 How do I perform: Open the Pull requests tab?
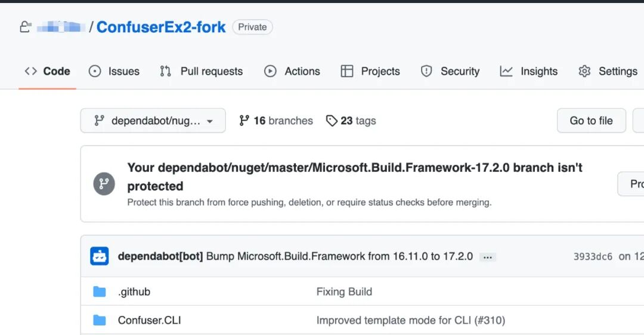pos(202,71)
